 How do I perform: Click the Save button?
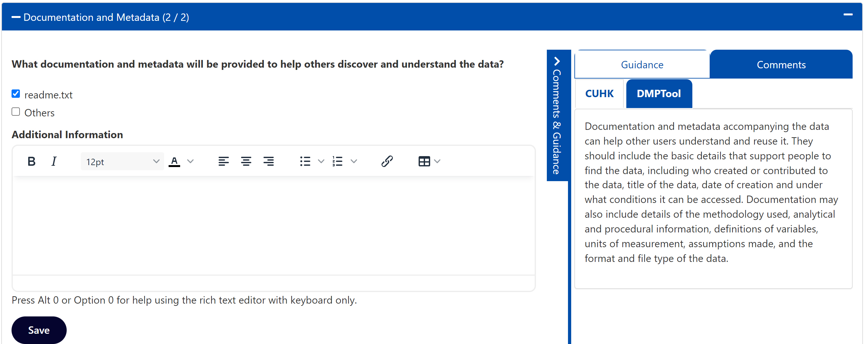pyautogui.click(x=39, y=330)
